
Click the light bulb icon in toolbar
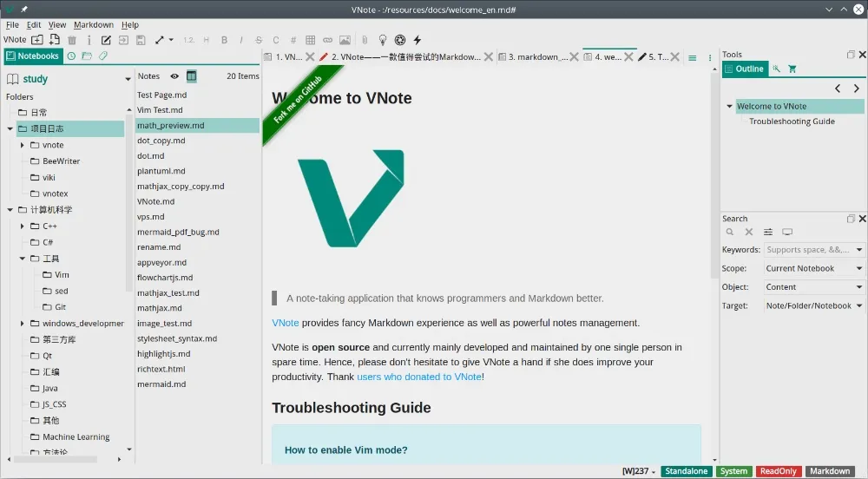(382, 40)
